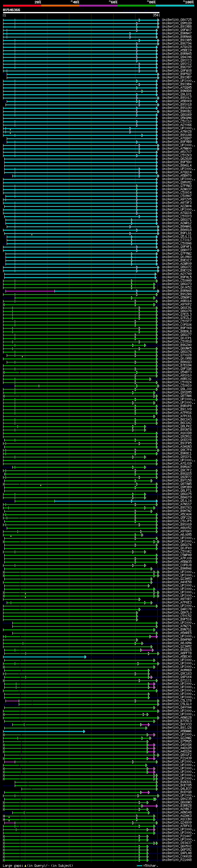Select hit UniRef100_B9RN48
197x868 pixels.
tap(177, 291)
